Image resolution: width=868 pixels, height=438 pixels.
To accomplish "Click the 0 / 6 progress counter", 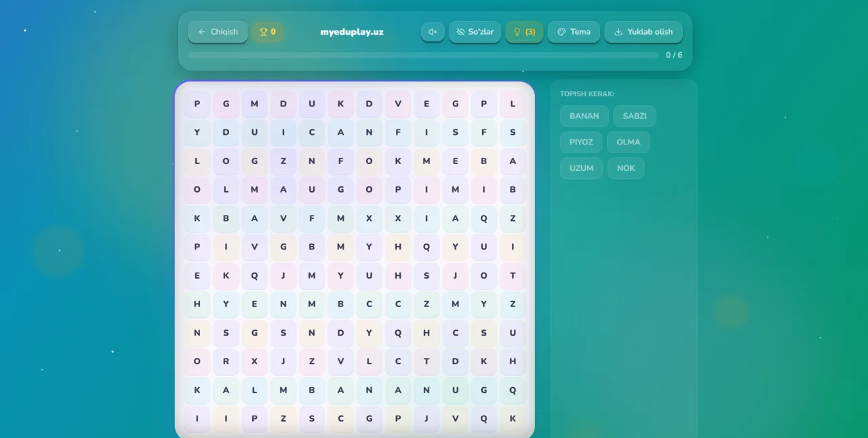I will pos(674,55).
